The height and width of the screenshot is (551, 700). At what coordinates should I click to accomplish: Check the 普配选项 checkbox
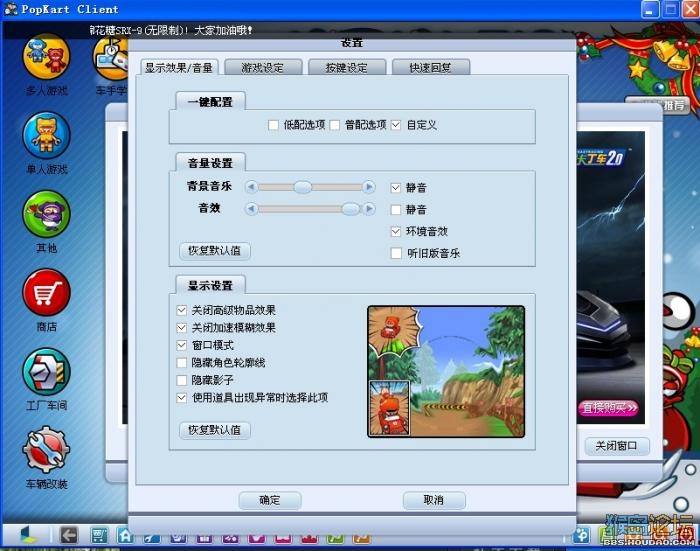click(335, 125)
